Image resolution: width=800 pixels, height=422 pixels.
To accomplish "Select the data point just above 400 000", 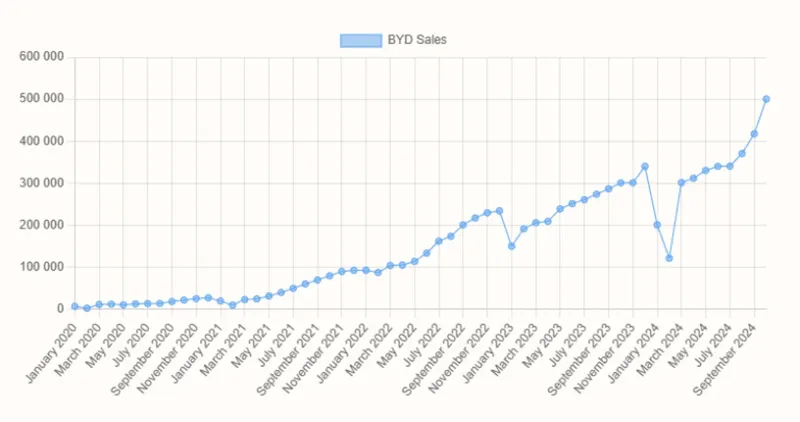I will point(754,134).
